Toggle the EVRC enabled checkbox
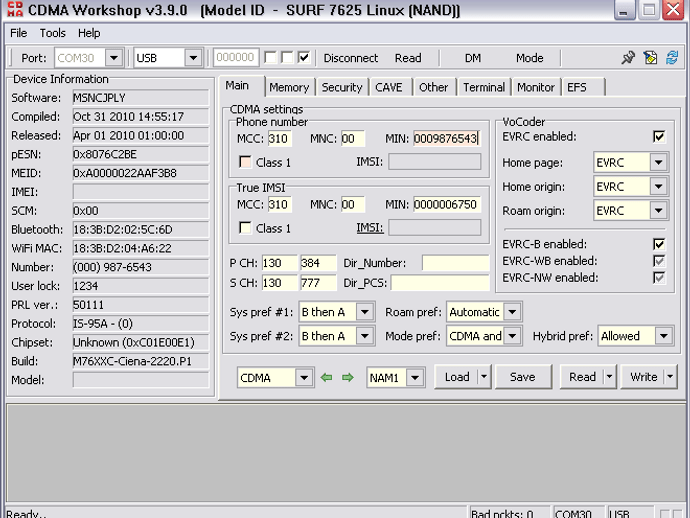The height and width of the screenshot is (518, 690). 659,137
